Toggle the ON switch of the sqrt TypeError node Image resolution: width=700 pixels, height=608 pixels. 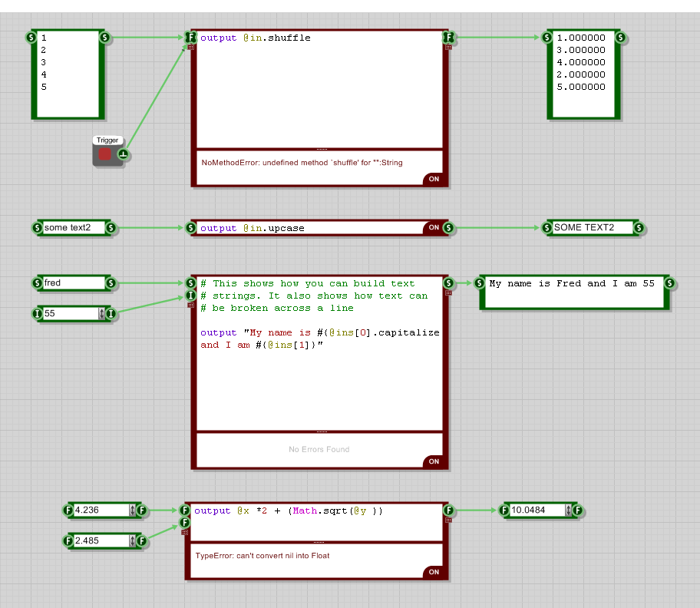coord(434,572)
